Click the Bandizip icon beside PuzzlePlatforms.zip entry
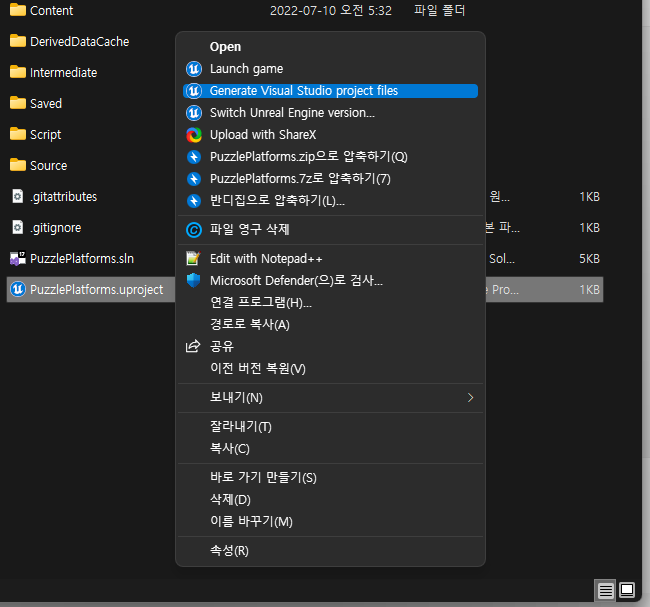Viewport: 650px width, 607px height. [194, 157]
